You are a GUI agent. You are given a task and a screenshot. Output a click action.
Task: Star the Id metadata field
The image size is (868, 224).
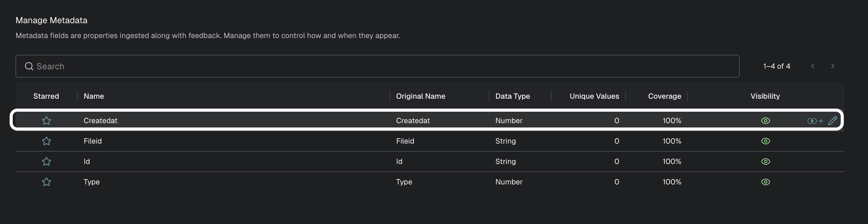click(x=46, y=162)
